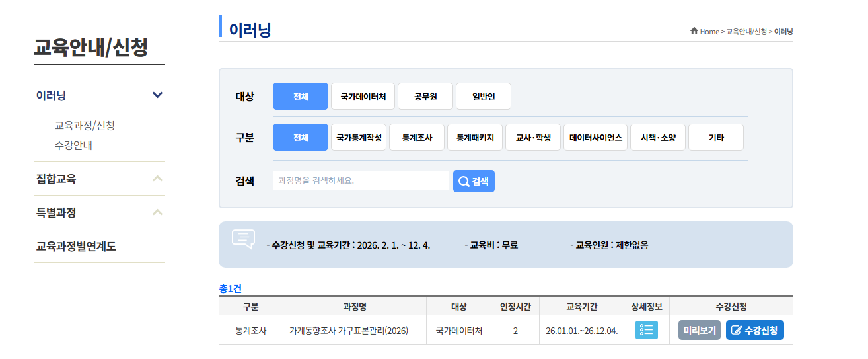Screen dimensions: 868x359
Task: Open 교육과정/신청 submenu item
Action: (x=85, y=125)
